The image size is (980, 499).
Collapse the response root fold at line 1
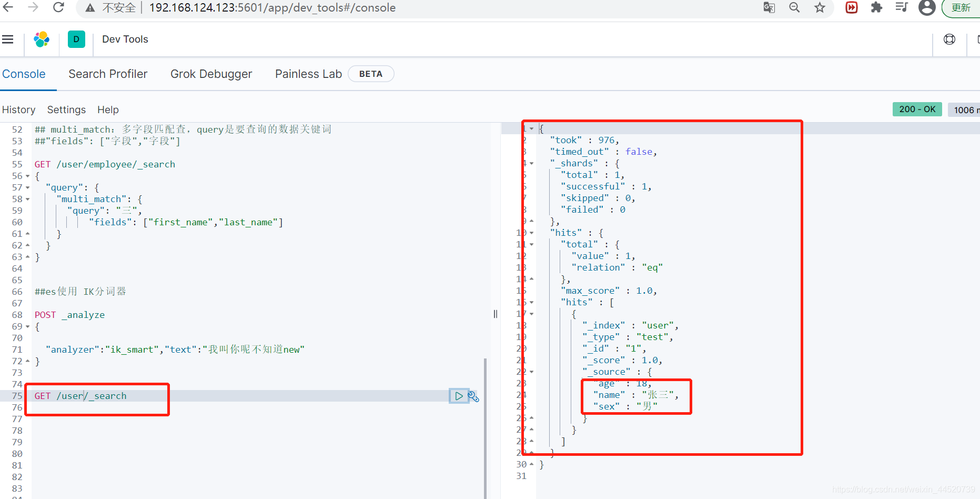click(x=531, y=129)
